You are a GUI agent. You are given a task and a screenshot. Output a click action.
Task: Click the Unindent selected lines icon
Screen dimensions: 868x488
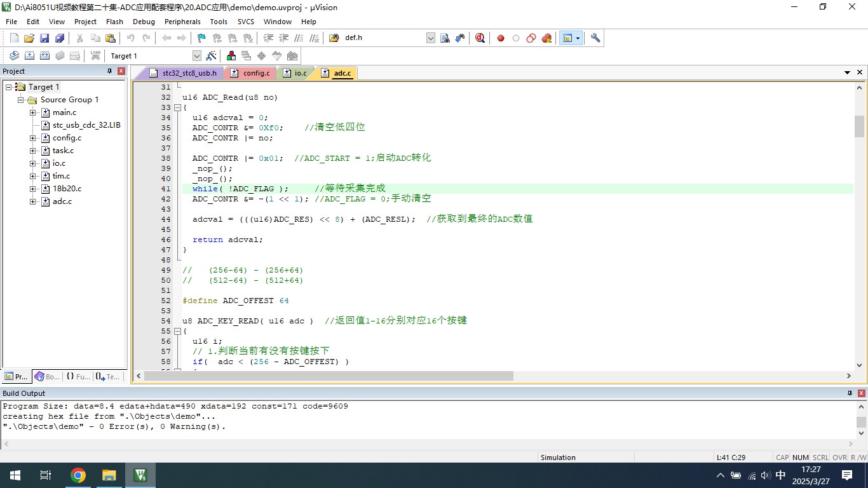(x=283, y=38)
